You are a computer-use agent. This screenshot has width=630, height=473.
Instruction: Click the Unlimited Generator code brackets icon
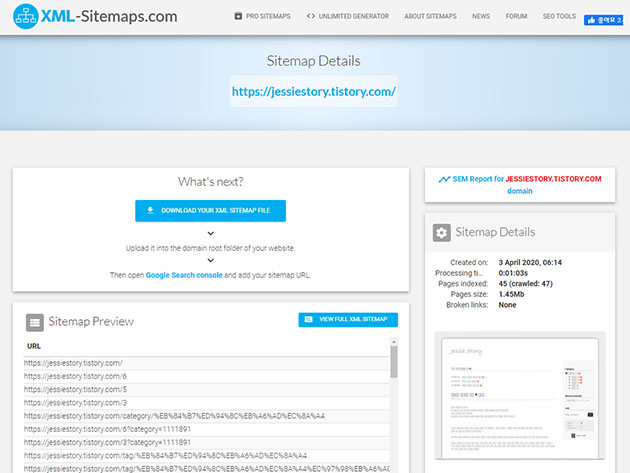click(311, 16)
